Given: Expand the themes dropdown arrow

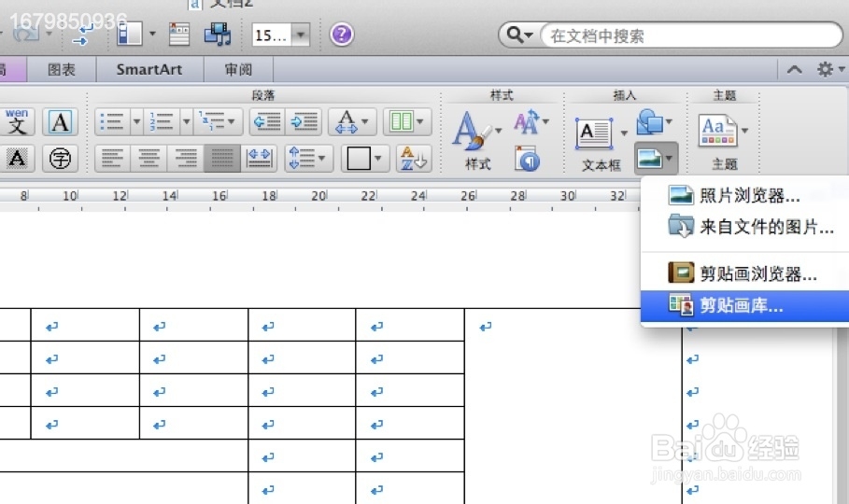Looking at the screenshot, I should (x=745, y=131).
